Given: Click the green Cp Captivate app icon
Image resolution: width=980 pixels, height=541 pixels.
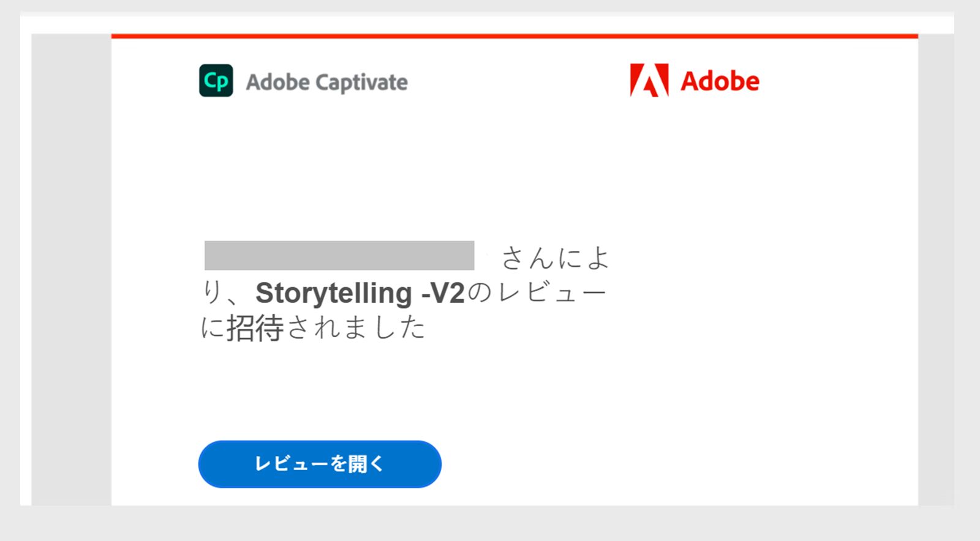Looking at the screenshot, I should point(216,81).
